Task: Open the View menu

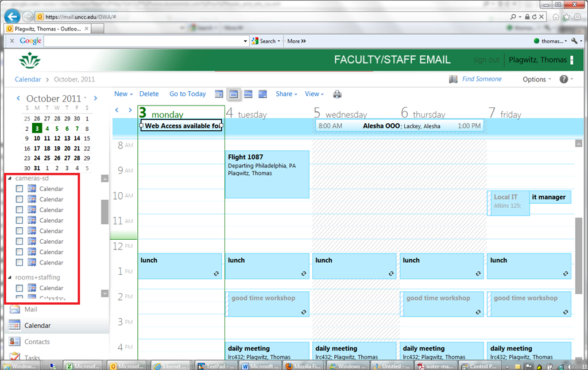Action: pyautogui.click(x=314, y=94)
